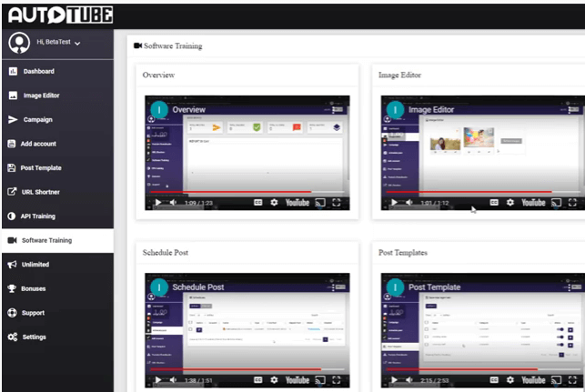Click the Image Editor picture icon
Viewport: 585px width, 392px height.
pos(13,95)
